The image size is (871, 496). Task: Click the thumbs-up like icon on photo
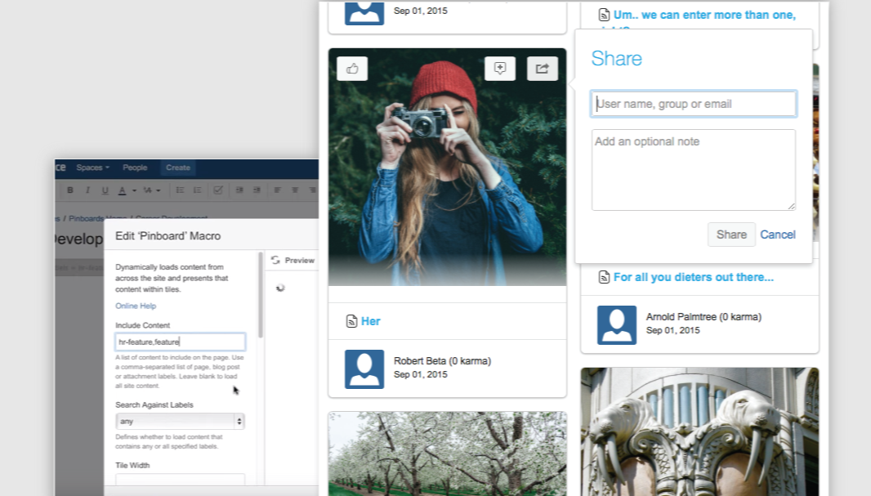pos(353,68)
